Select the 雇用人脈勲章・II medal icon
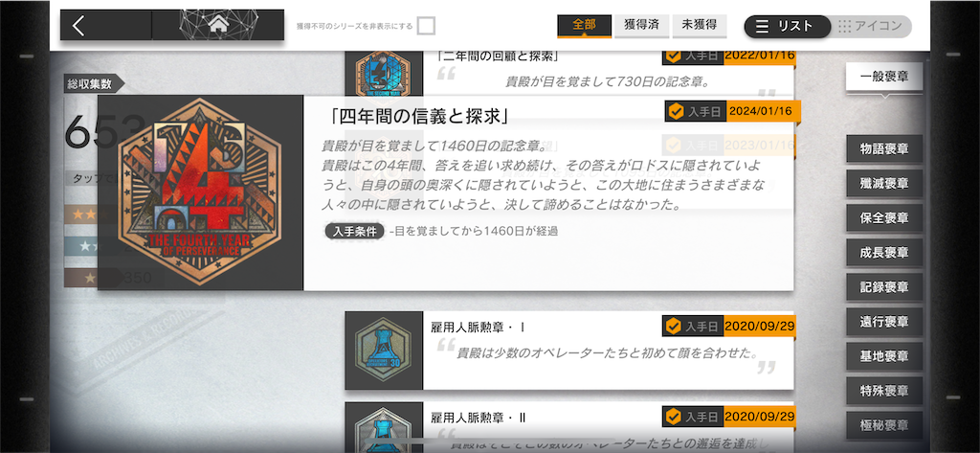 pos(384,427)
